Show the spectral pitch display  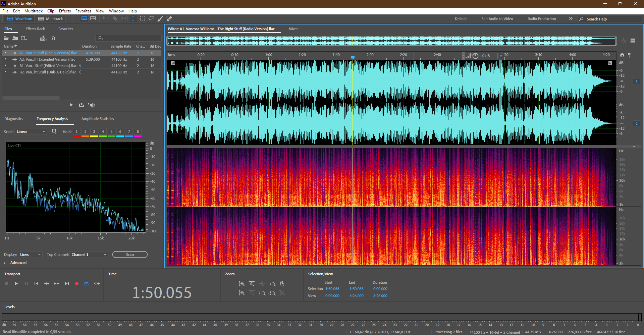(x=93, y=18)
